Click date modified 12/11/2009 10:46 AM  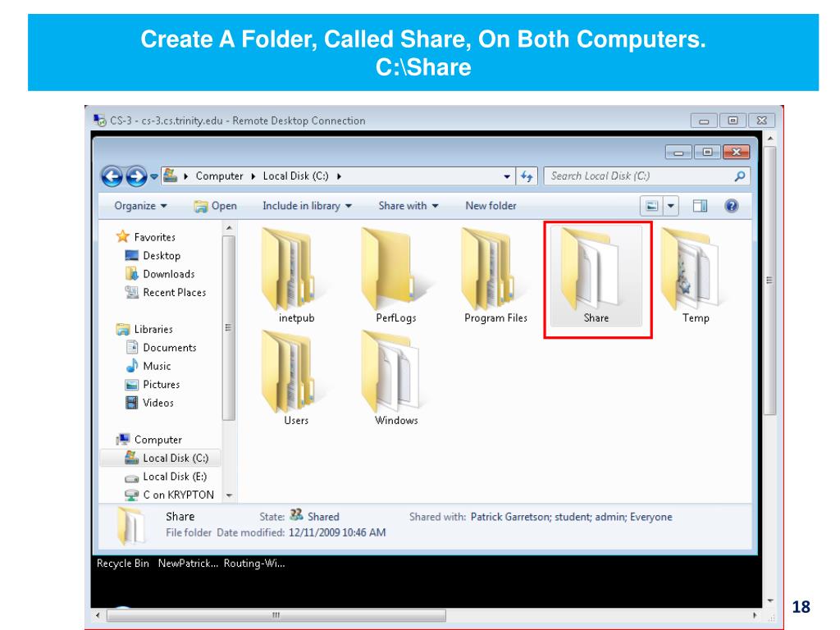337,532
